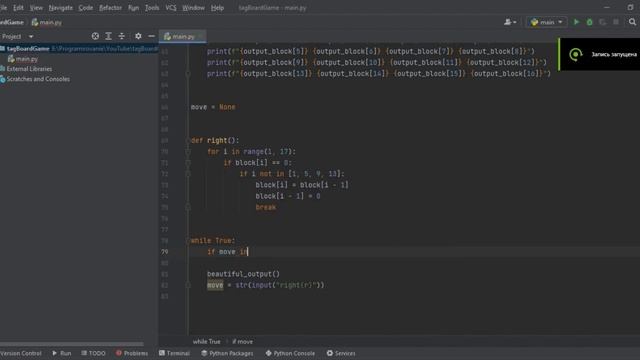Collapse all in Project panel

(x=122, y=36)
